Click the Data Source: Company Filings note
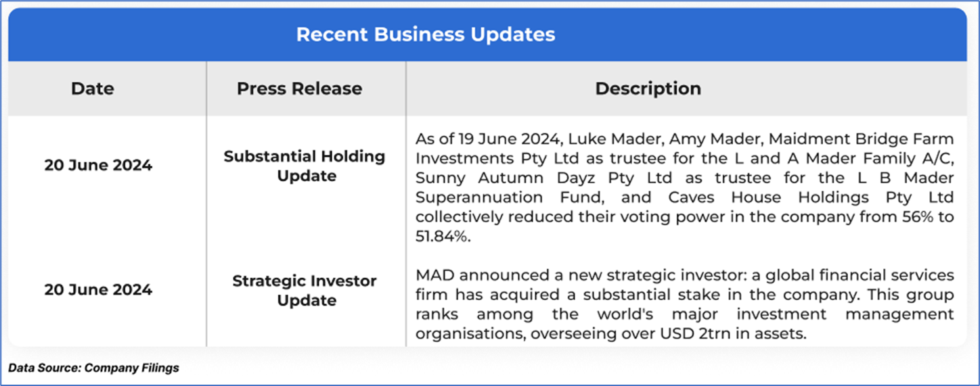The height and width of the screenshot is (386, 980). 93,368
